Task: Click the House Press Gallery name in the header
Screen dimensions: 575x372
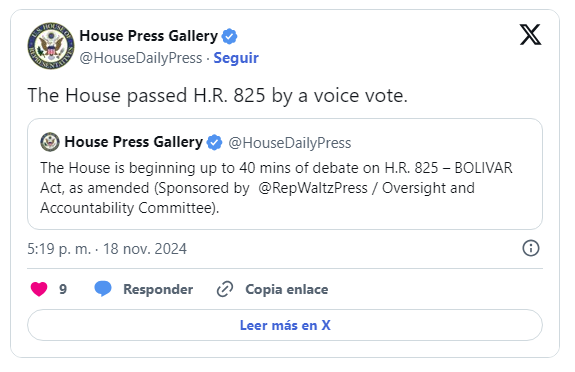Action: [149, 36]
